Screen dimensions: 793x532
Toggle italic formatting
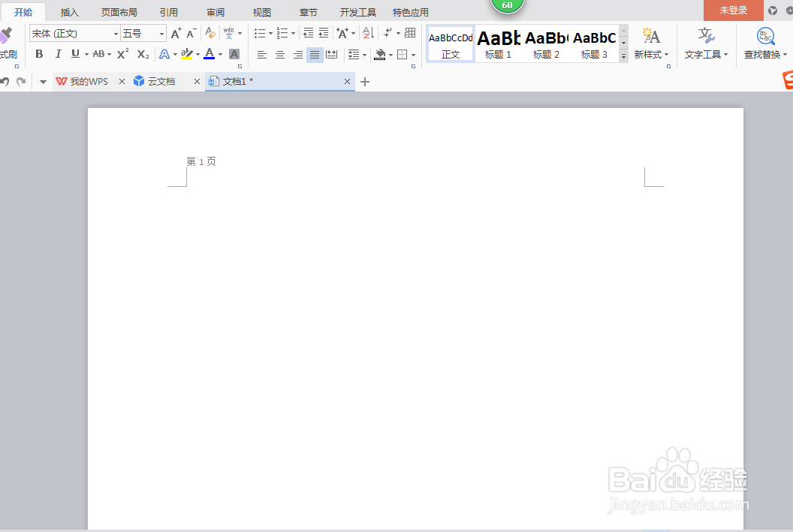coord(58,54)
